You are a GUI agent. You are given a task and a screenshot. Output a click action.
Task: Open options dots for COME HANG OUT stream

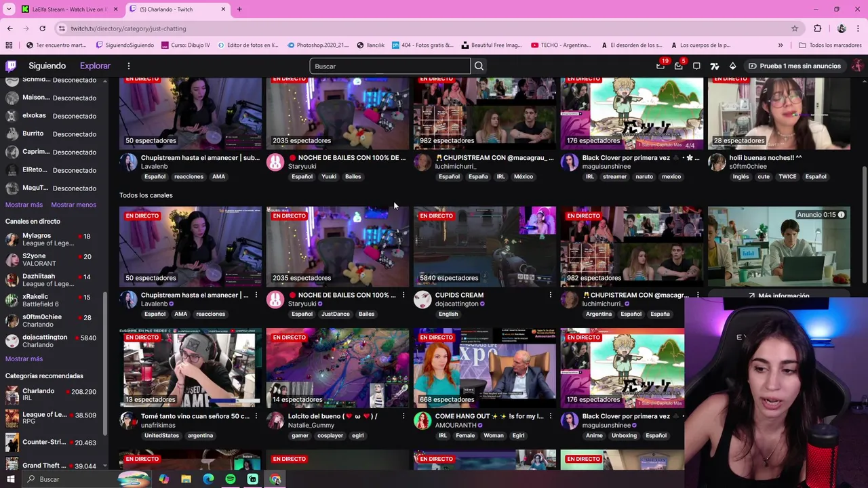click(x=550, y=416)
